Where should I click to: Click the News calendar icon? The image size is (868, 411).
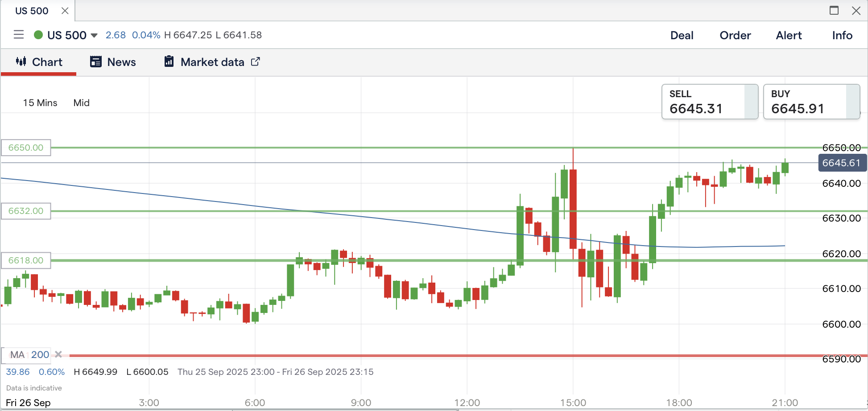(x=96, y=62)
